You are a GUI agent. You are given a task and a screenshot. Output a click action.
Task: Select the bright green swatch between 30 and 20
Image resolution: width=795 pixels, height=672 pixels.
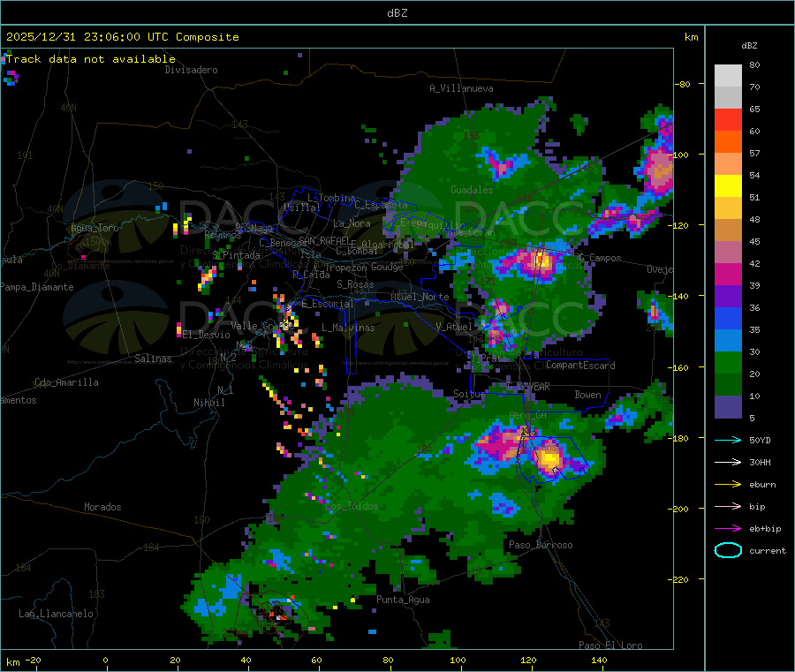pos(728,363)
